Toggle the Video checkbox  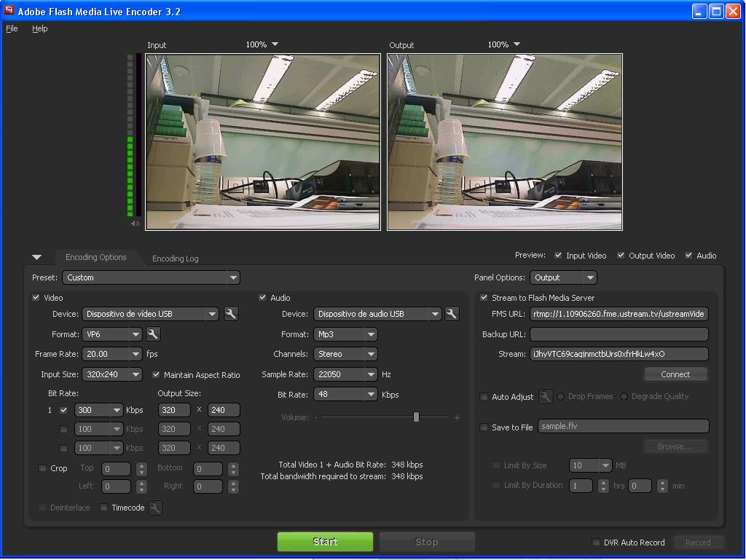click(36, 298)
